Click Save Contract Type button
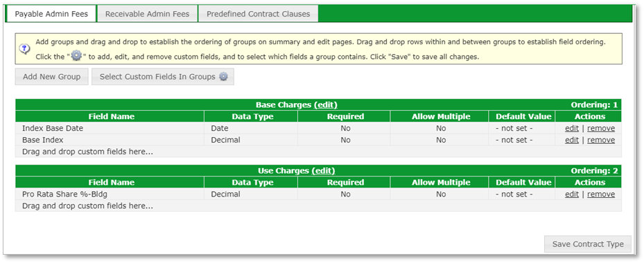 tap(588, 244)
